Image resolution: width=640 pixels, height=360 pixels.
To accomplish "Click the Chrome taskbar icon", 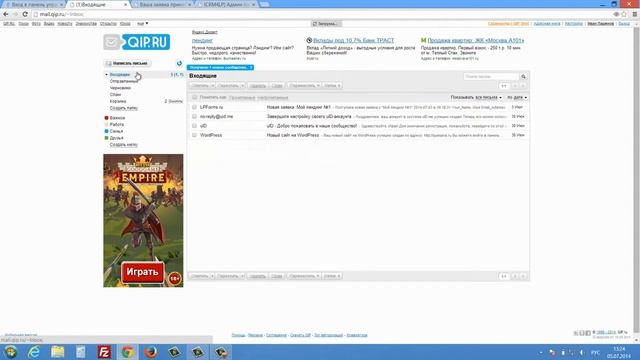I will 127,352.
